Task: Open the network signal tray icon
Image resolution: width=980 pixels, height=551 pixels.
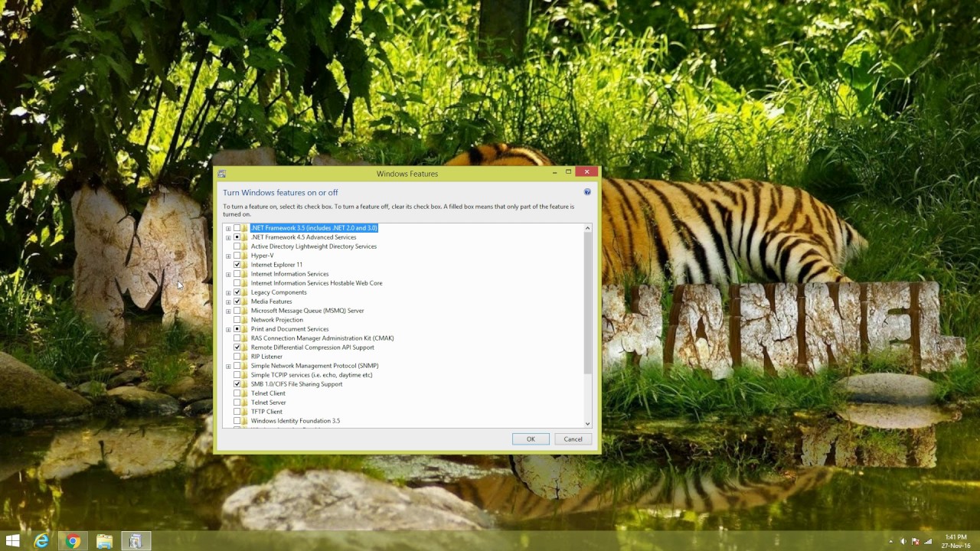Action: click(928, 541)
